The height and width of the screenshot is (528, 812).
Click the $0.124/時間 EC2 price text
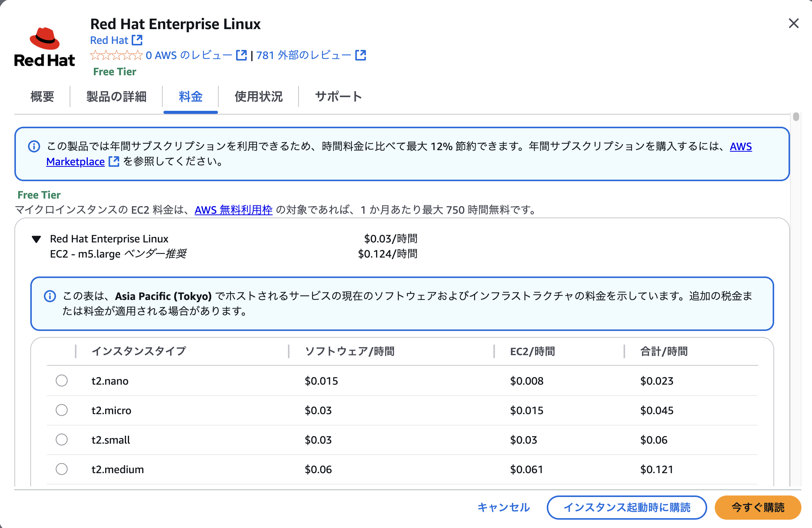pos(388,254)
